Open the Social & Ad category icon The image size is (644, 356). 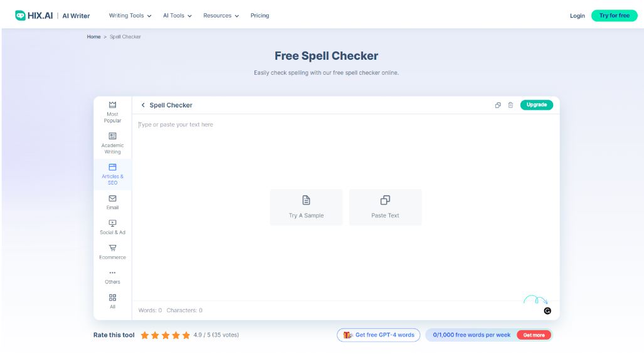click(x=113, y=223)
